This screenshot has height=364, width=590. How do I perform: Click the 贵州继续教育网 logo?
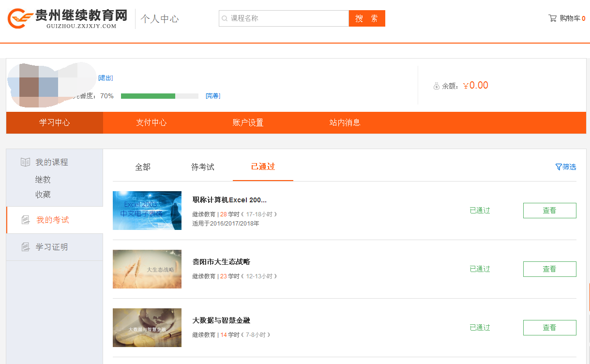pos(67,18)
